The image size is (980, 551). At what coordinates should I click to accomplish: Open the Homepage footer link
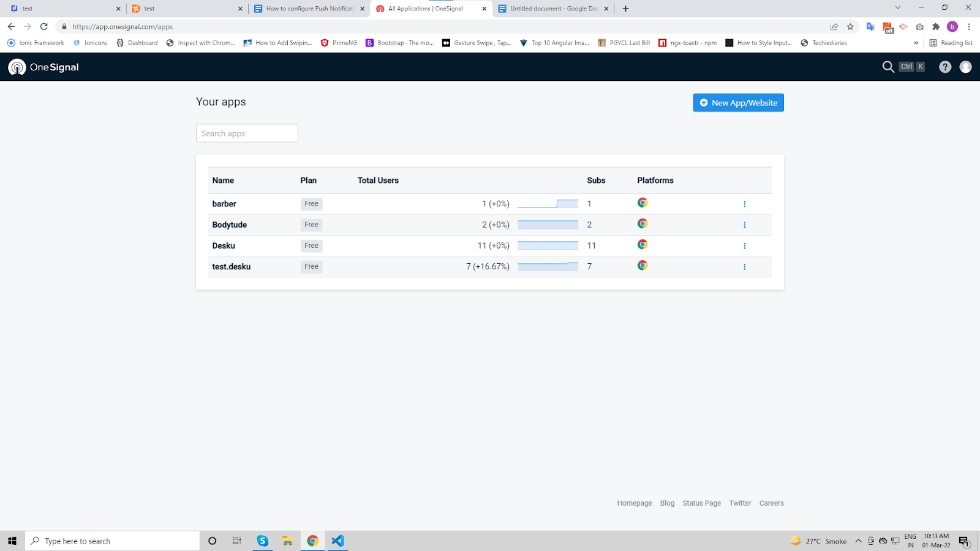[635, 503]
